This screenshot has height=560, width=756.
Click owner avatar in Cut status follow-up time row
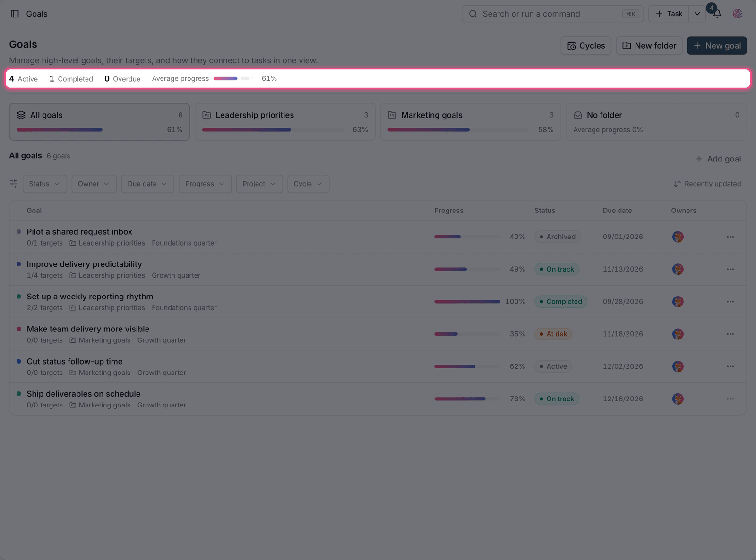[x=678, y=366]
